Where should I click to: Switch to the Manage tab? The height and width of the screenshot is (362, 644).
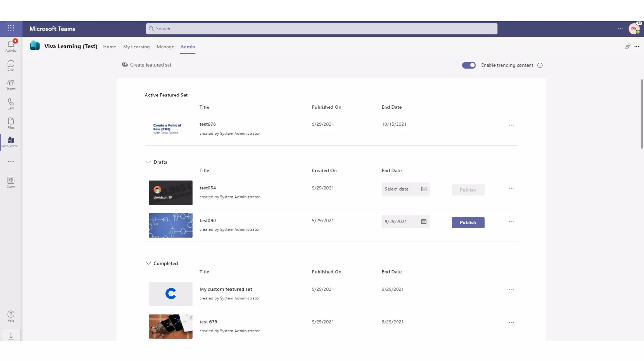(165, 47)
